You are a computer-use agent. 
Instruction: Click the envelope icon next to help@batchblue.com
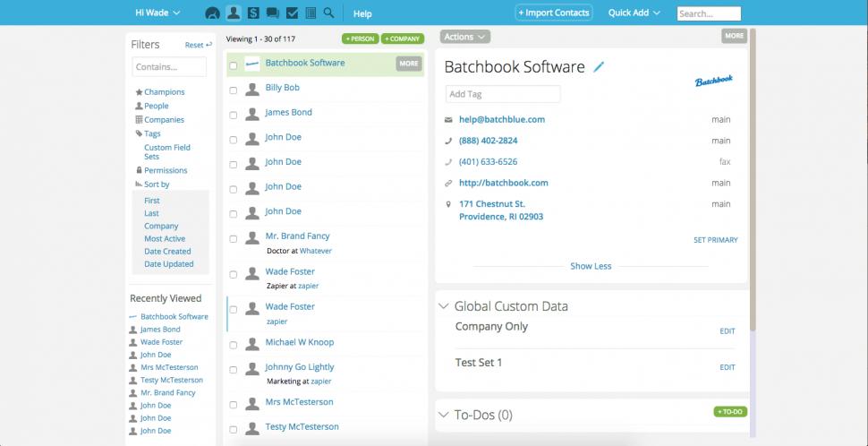pyautogui.click(x=448, y=120)
